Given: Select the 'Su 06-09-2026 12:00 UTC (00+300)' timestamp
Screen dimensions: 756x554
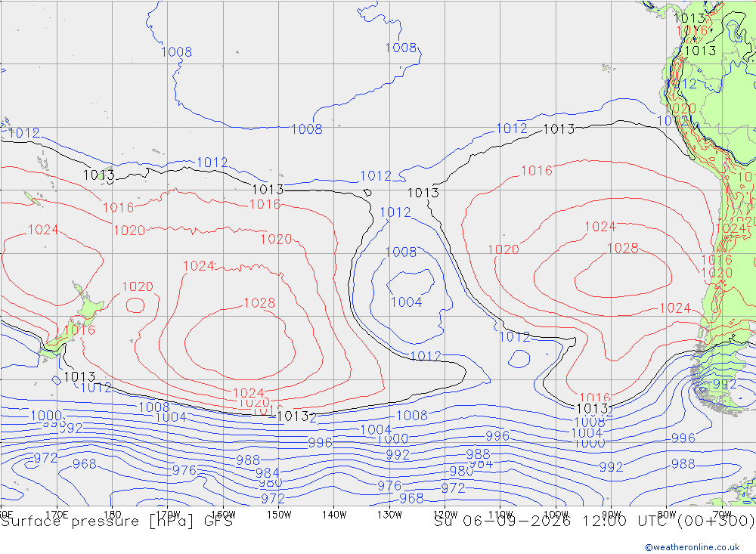Looking at the screenshot, I should [x=594, y=522].
